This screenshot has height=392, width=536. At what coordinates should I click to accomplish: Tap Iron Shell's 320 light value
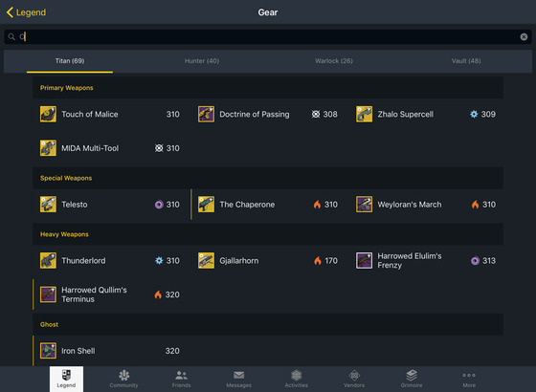172,351
